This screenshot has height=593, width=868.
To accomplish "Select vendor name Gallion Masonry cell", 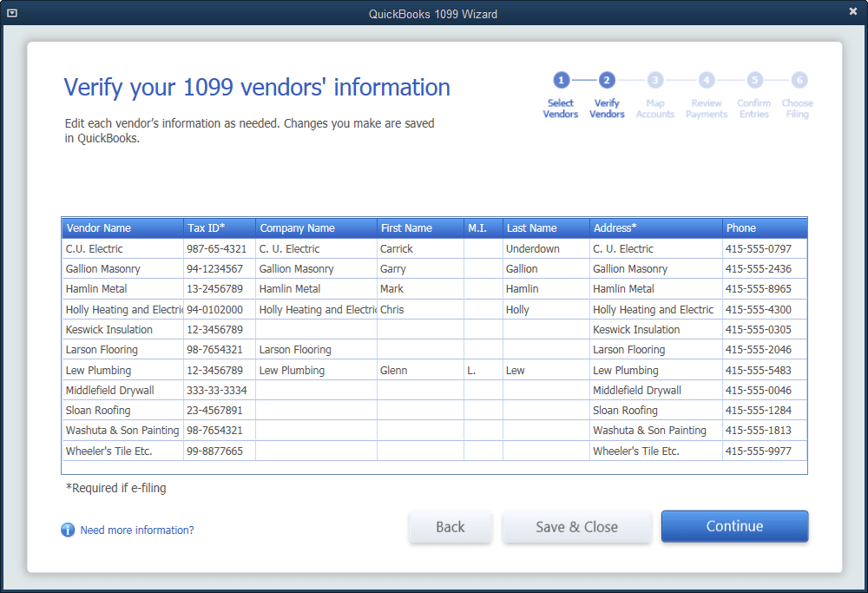I will tap(122, 268).
